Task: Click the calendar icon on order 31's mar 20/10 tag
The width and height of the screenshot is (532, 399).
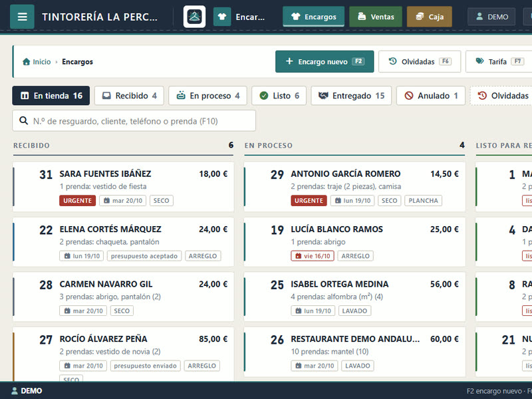Action: (x=106, y=201)
